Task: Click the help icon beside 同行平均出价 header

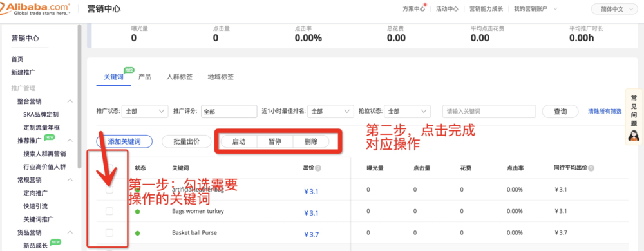Action: click(x=591, y=168)
